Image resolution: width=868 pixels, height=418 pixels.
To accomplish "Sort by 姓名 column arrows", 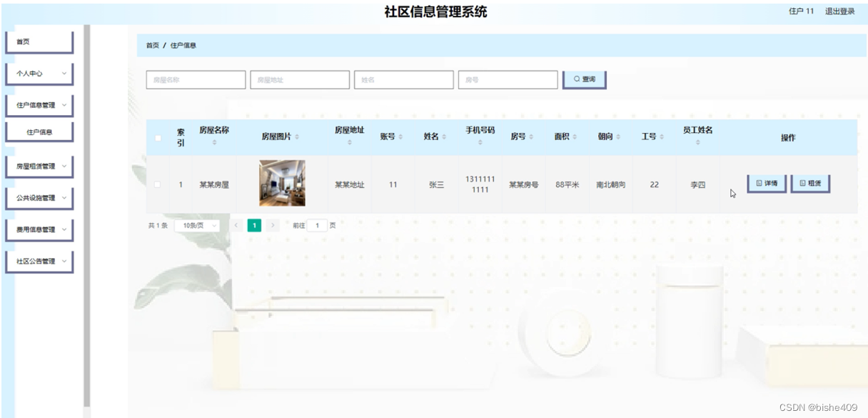I will (444, 137).
